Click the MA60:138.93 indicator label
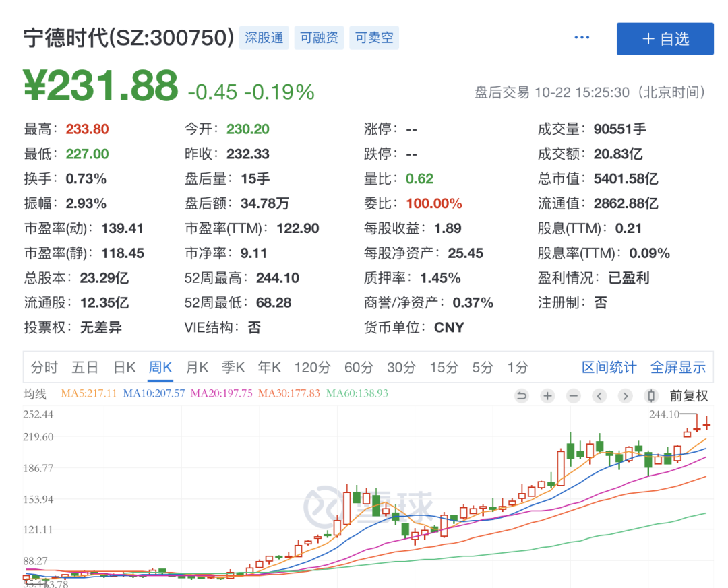This screenshot has height=588, width=728. click(x=357, y=393)
